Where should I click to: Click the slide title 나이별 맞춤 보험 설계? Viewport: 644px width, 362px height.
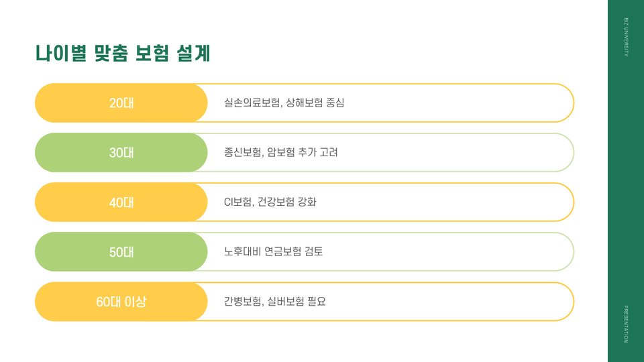[123, 54]
